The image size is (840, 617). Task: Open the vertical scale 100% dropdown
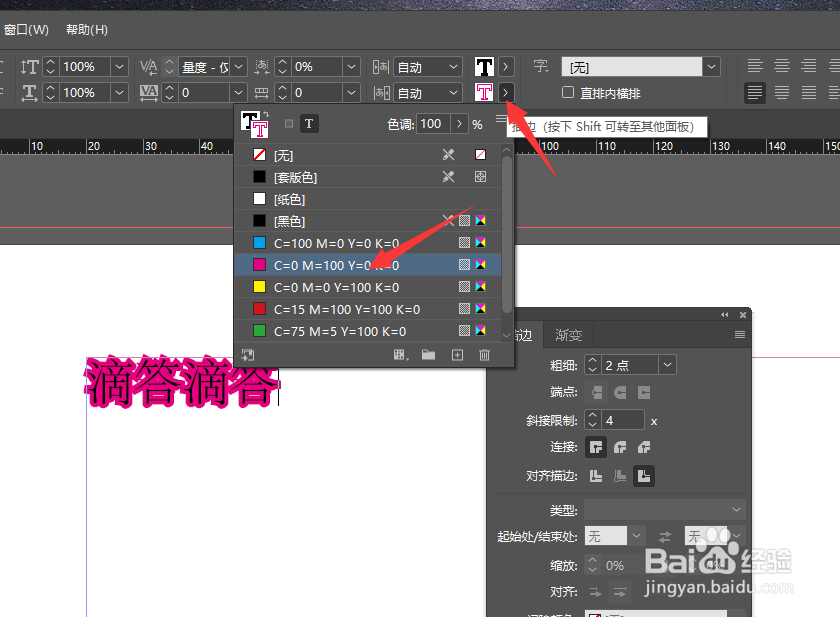[x=119, y=67]
